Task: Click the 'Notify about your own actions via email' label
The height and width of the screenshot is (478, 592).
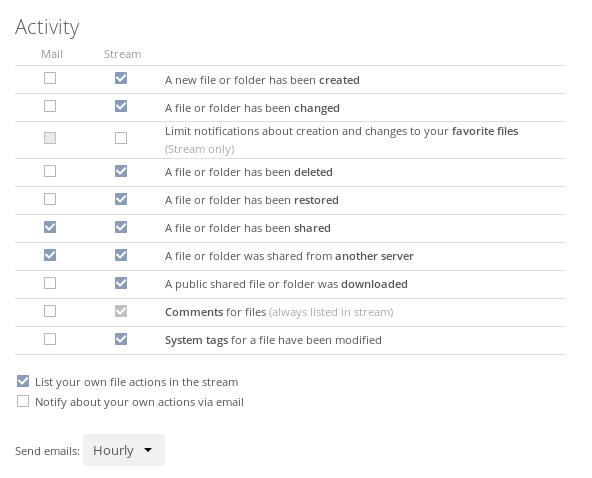Action: point(139,402)
